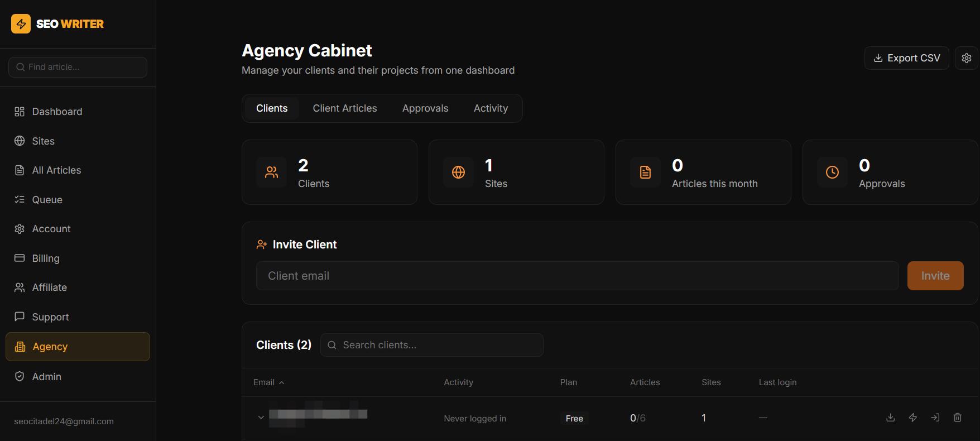Expand the client row with its chevron
Image resolution: width=980 pixels, height=441 pixels.
(261, 418)
